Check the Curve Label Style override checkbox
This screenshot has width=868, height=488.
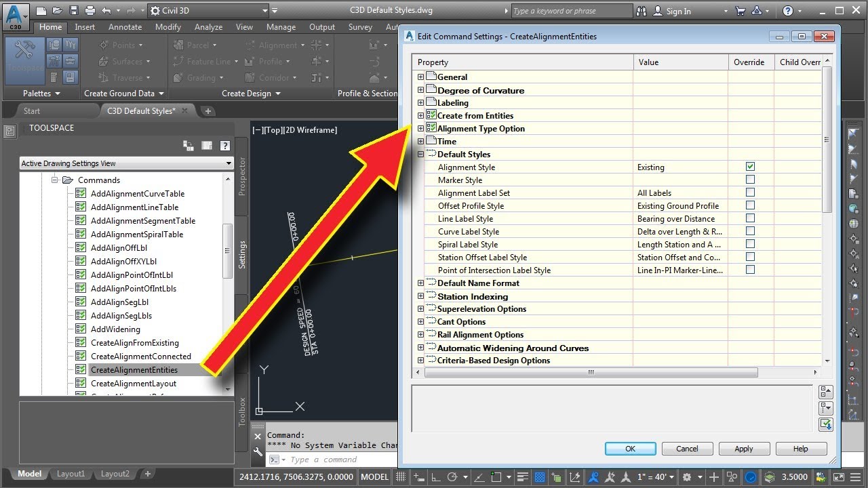(x=750, y=231)
